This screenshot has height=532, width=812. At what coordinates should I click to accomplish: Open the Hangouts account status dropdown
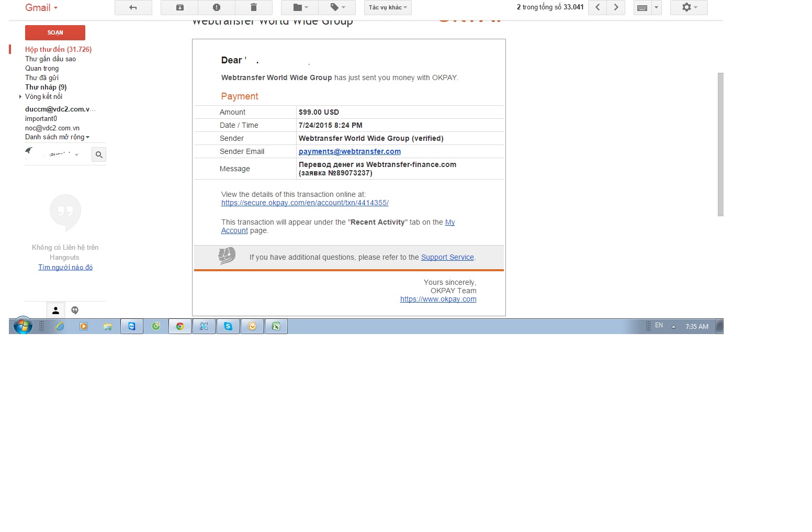click(76, 154)
